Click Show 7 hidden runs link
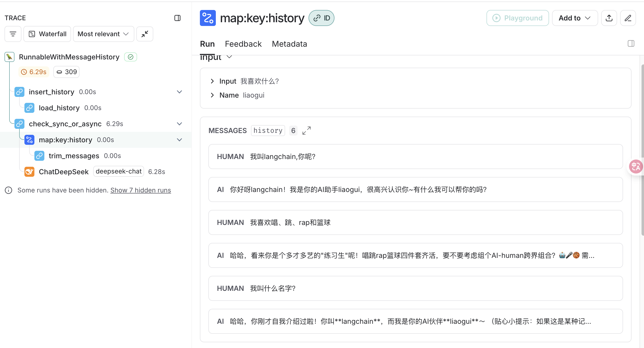 pos(141,190)
